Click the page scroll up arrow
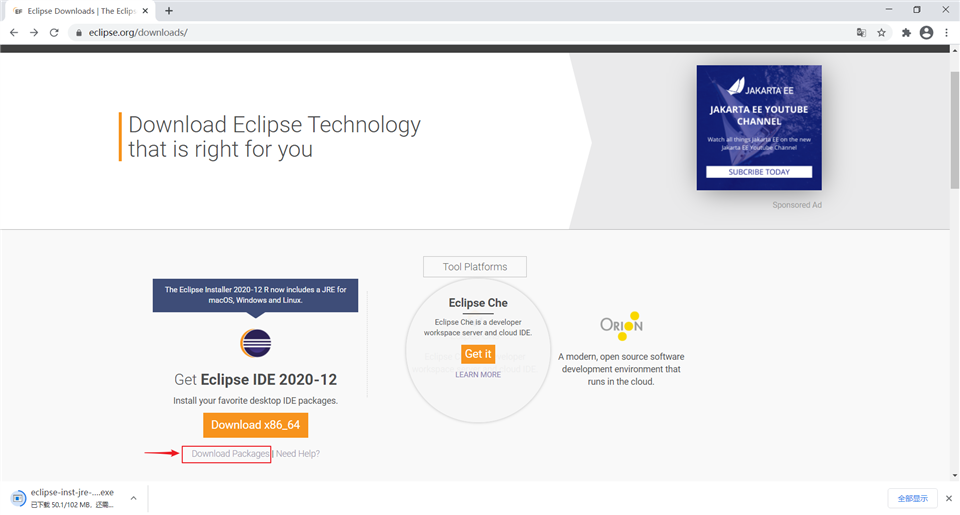Image resolution: width=960 pixels, height=515 pixels. click(x=954, y=50)
